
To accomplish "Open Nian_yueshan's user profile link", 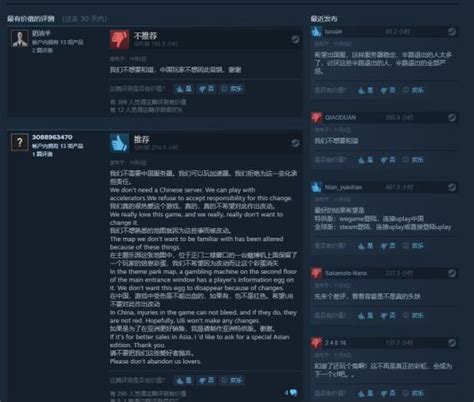I will (343, 187).
